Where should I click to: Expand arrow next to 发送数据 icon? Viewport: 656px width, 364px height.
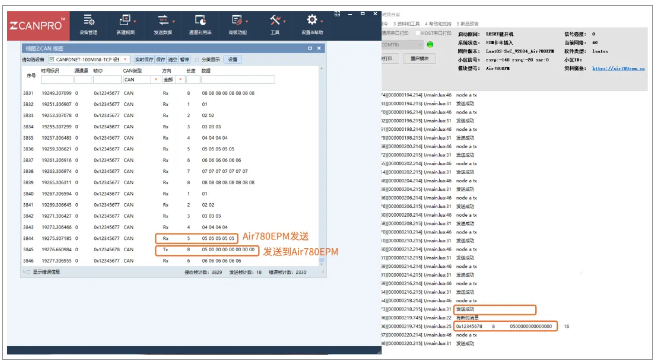173,21
